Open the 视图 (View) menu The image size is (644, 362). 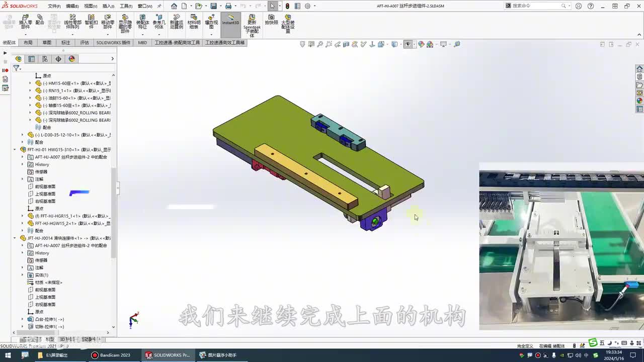point(91,6)
